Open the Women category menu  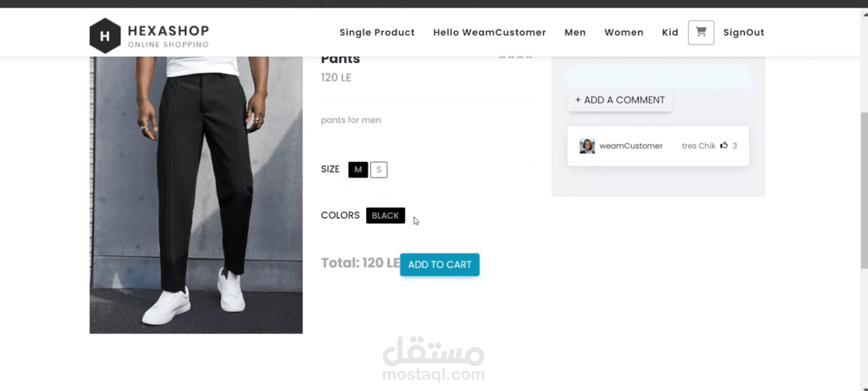click(624, 32)
